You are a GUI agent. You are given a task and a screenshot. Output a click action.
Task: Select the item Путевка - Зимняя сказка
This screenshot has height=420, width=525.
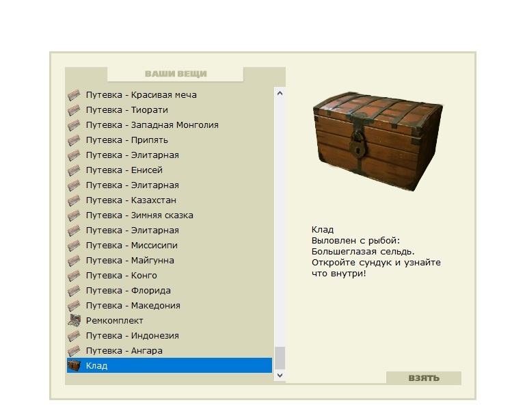[x=170, y=215]
